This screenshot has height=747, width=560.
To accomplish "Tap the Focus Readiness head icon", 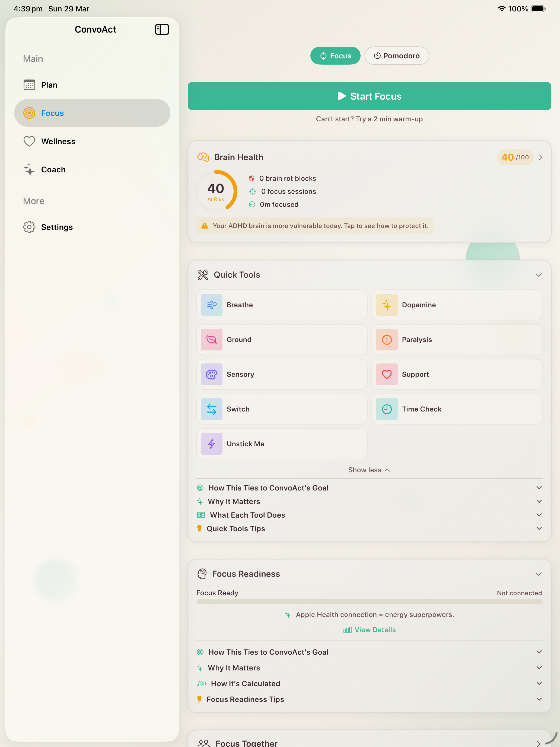I will coord(202,574).
